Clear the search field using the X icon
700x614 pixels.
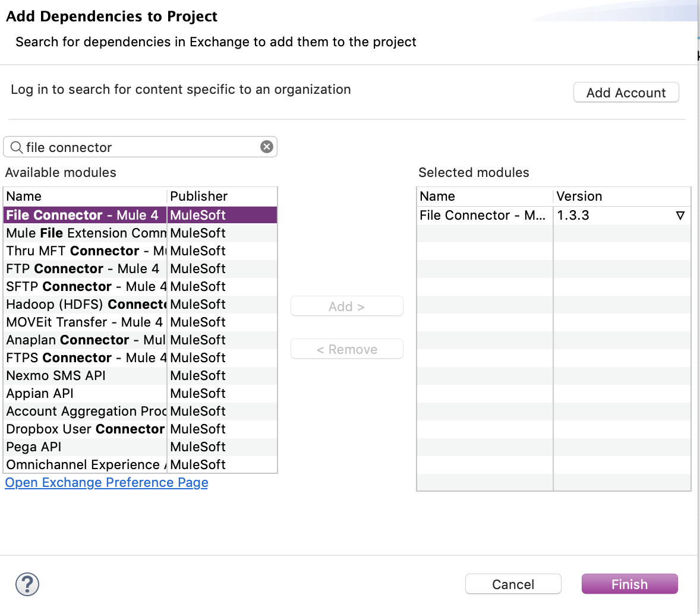coord(267,147)
